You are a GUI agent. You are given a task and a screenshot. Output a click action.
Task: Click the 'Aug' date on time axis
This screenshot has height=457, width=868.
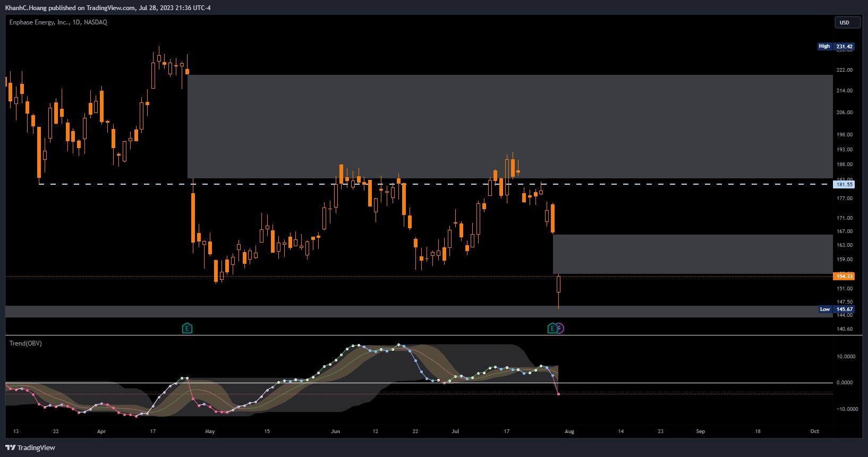pyautogui.click(x=569, y=432)
